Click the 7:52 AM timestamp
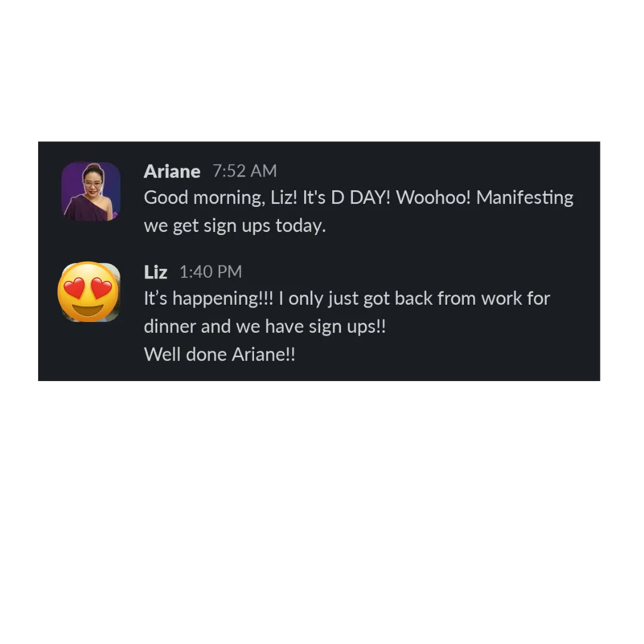This screenshot has height=644, width=644. click(x=245, y=171)
